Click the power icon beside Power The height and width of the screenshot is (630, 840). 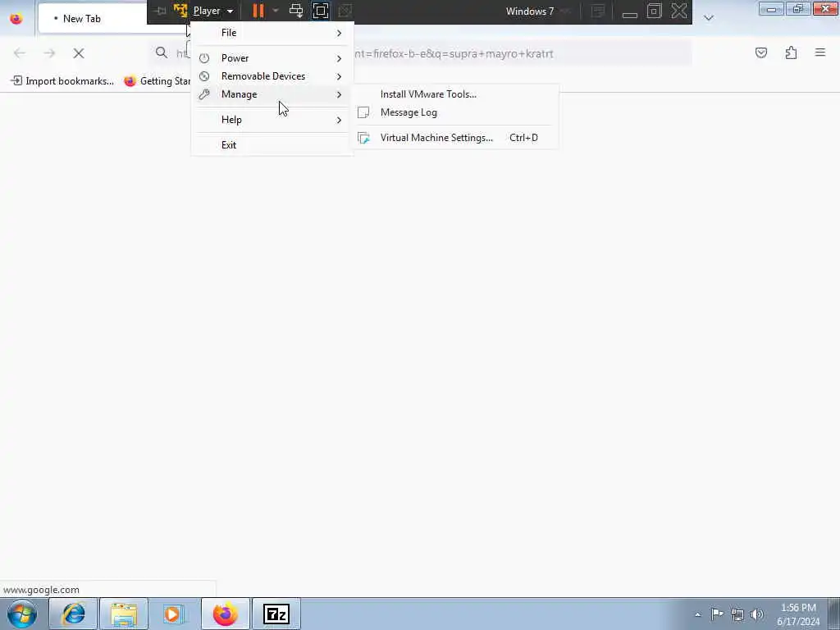[x=204, y=58]
